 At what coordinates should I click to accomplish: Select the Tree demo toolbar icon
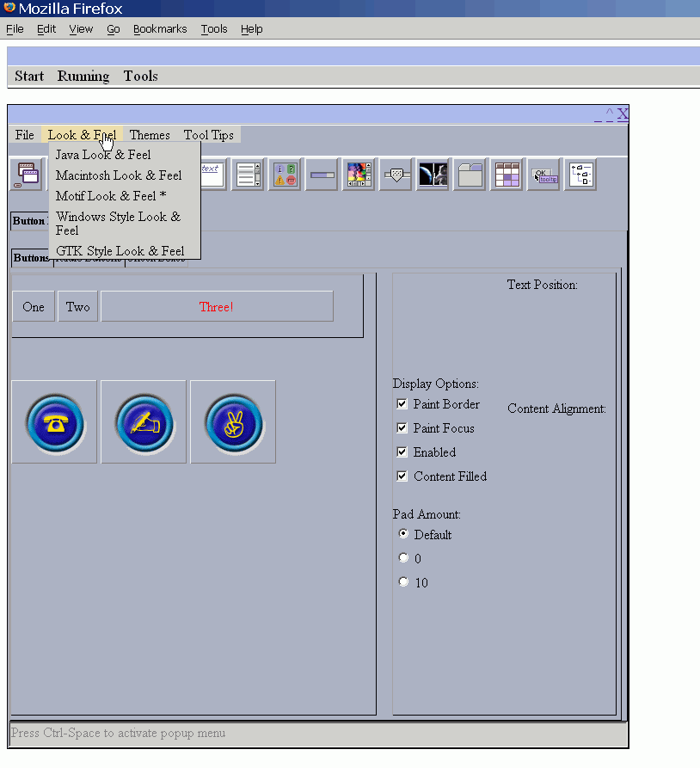[580, 175]
